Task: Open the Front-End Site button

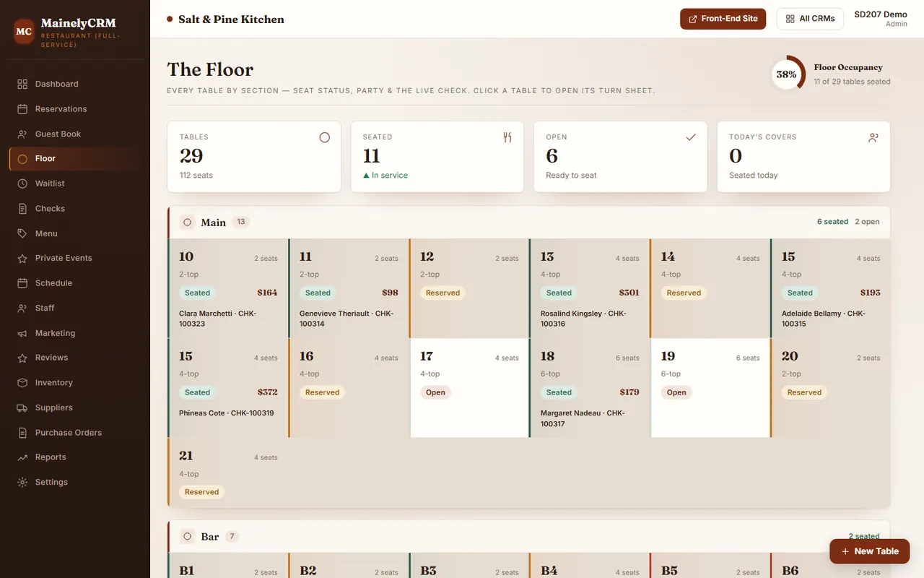Action: pos(723,19)
